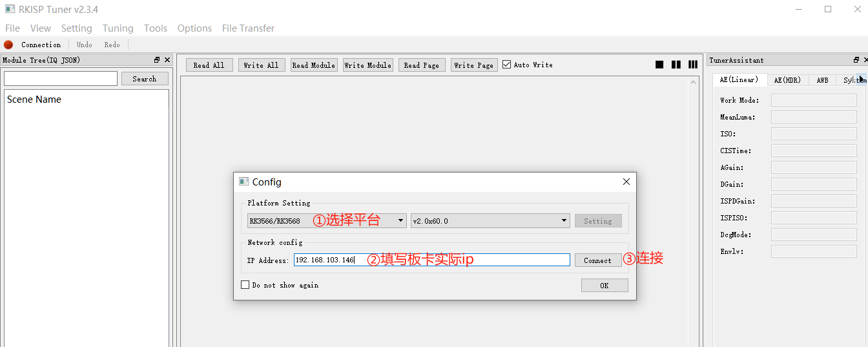Click the red Connection status icon
Image resolution: width=868 pixels, height=347 pixels.
pyautogui.click(x=8, y=45)
